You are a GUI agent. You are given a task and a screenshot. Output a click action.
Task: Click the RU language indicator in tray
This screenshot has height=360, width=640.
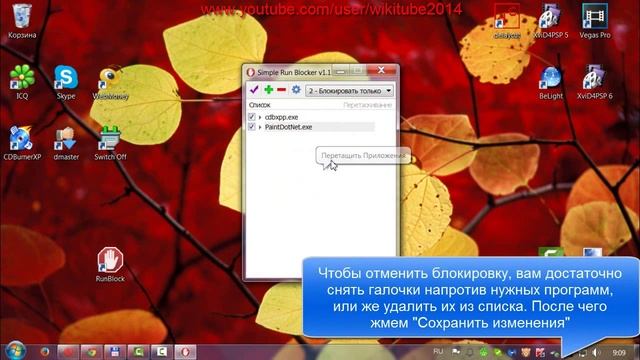click(x=438, y=351)
